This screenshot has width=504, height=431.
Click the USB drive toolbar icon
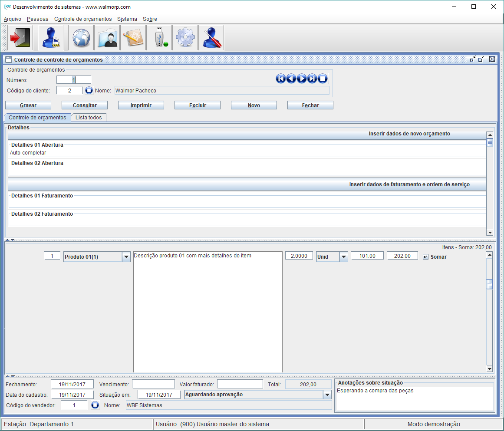pos(159,38)
